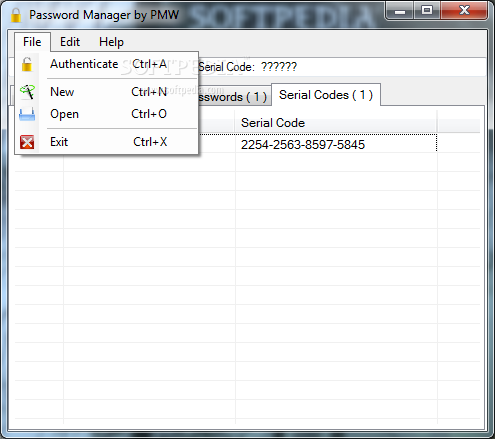Screen dimensions: 495x439
Task: Open the File menu
Action: 32,42
